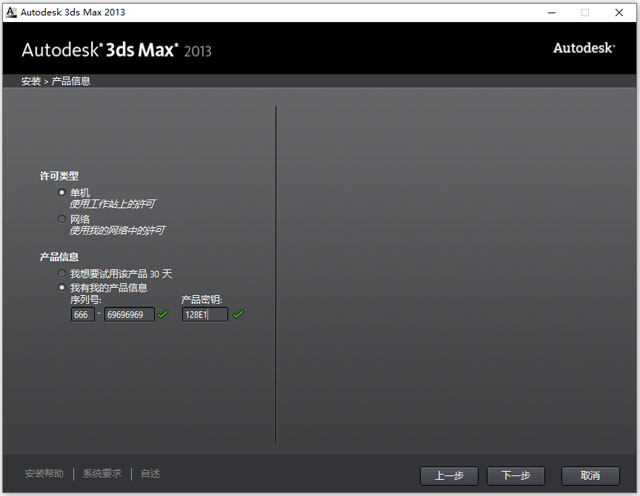Screen dimensions: 640x496
Task: Click the 安装 breadcrumb text
Action: point(31,81)
